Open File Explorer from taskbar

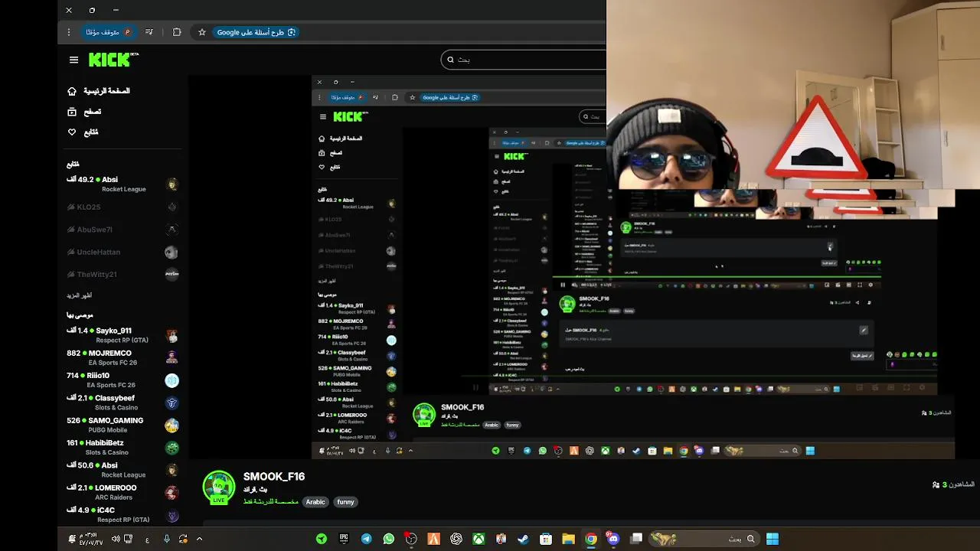click(x=568, y=539)
